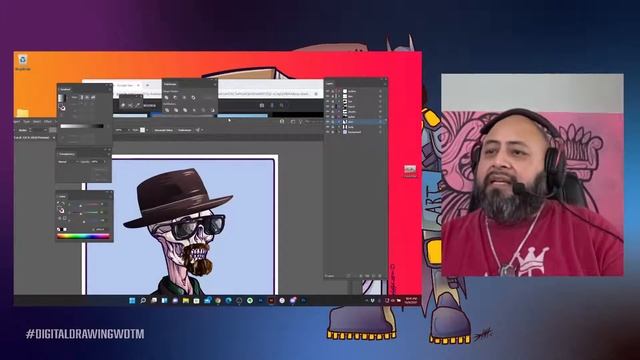Click the Adobe Illustrator taskbar icon
This screenshot has width=640, height=360.
coord(271,301)
